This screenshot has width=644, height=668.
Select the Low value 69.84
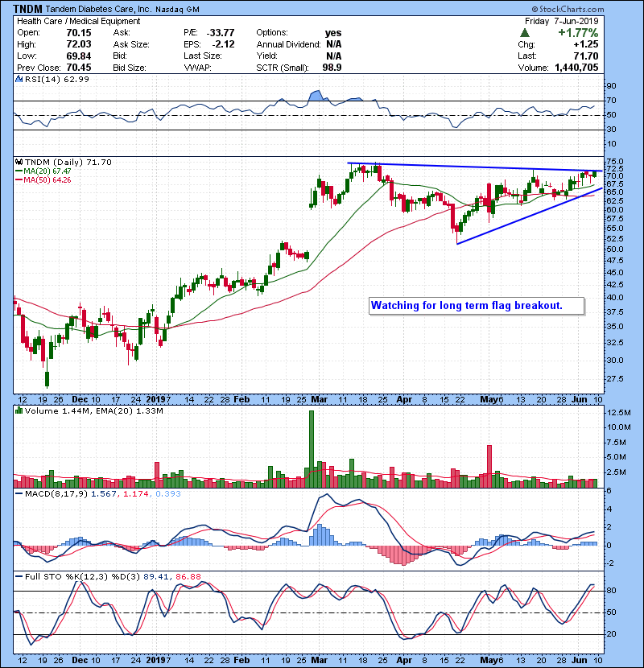point(79,56)
